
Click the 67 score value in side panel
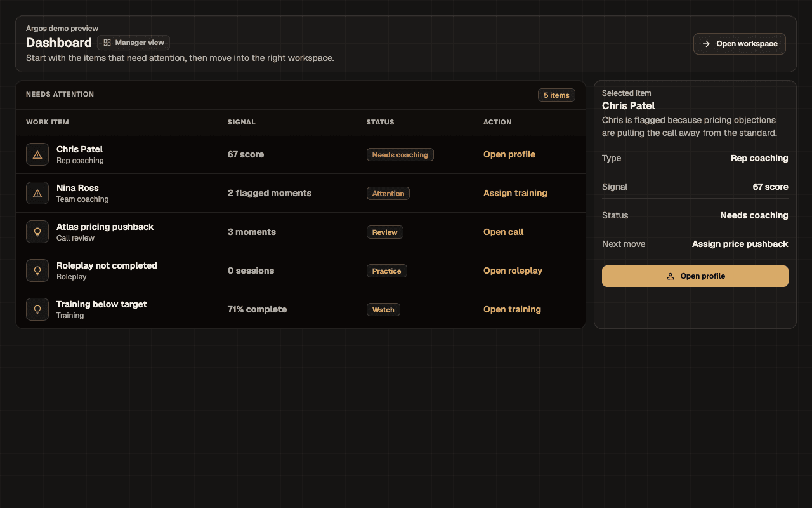(770, 187)
